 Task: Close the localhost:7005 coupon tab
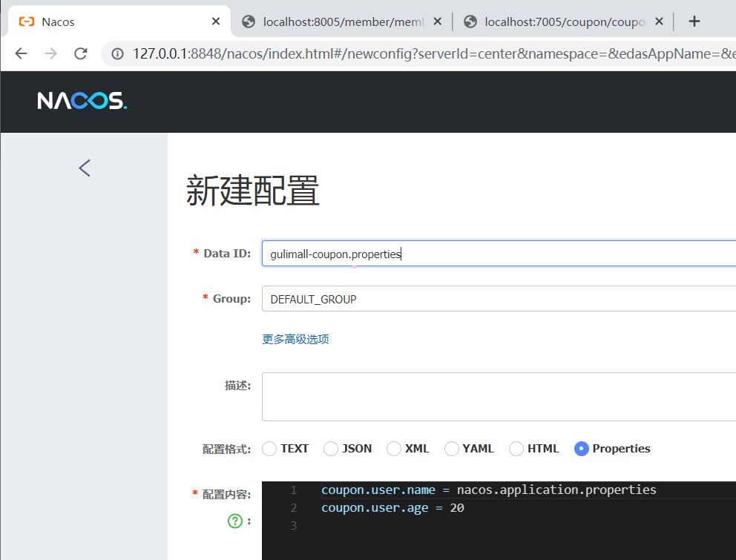(x=659, y=21)
